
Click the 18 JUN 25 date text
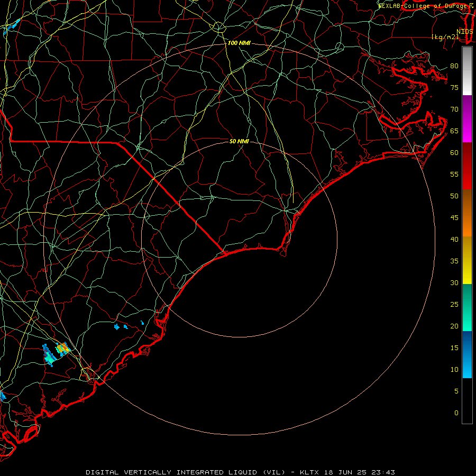click(x=344, y=472)
